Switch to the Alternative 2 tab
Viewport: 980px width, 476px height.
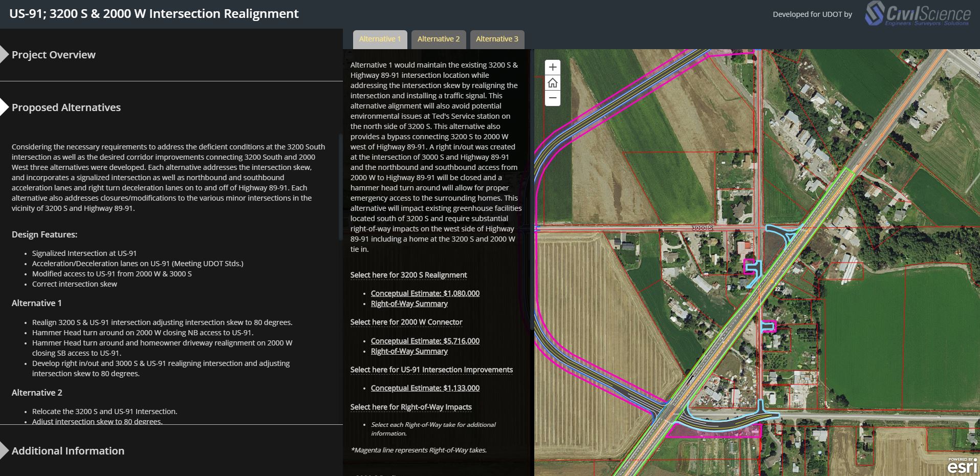[x=438, y=39]
